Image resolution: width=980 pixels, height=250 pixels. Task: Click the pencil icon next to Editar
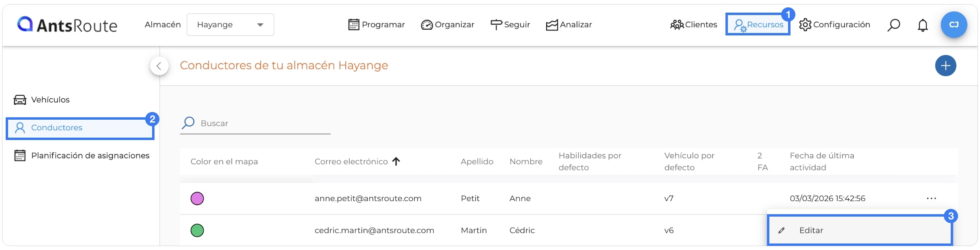point(781,230)
